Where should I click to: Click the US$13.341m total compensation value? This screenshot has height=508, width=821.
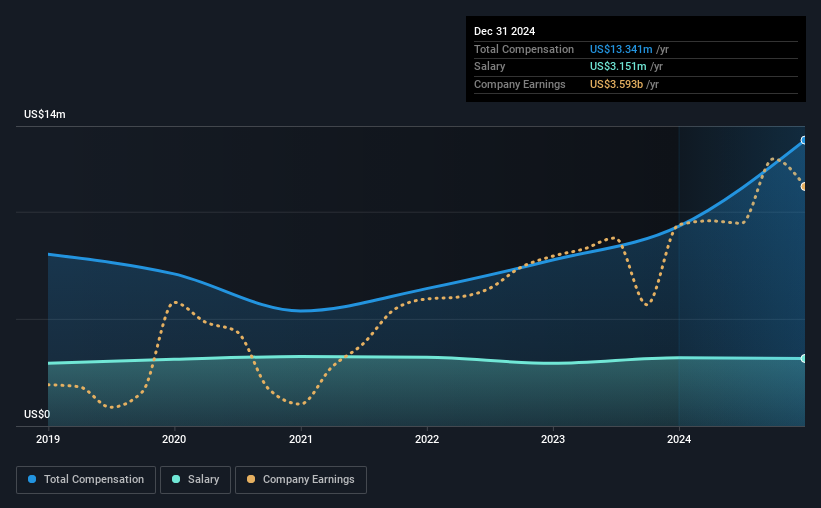[x=621, y=49]
